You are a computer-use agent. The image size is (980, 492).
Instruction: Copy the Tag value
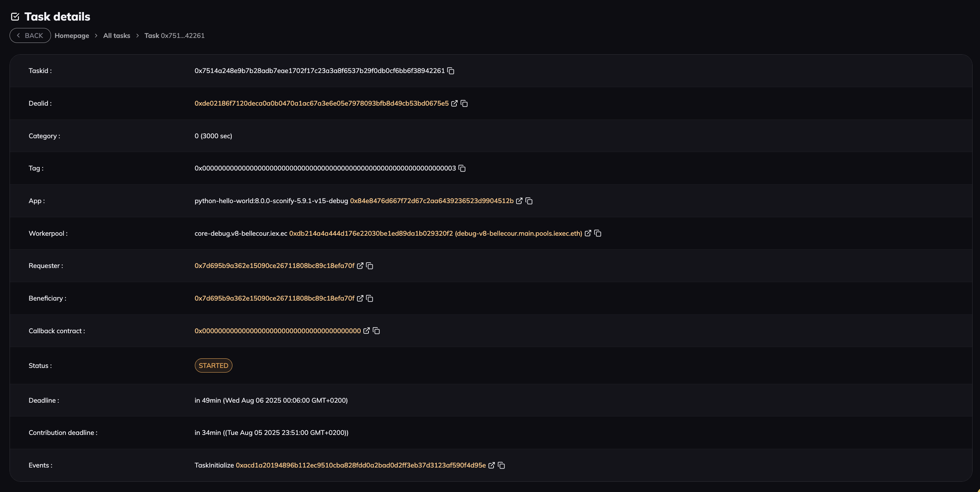462,168
